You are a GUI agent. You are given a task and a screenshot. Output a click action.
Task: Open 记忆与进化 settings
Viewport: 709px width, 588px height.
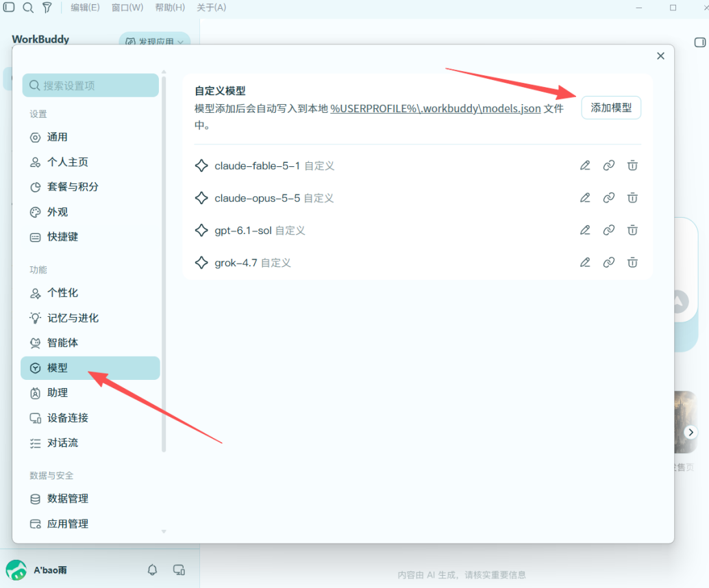[x=90, y=318]
